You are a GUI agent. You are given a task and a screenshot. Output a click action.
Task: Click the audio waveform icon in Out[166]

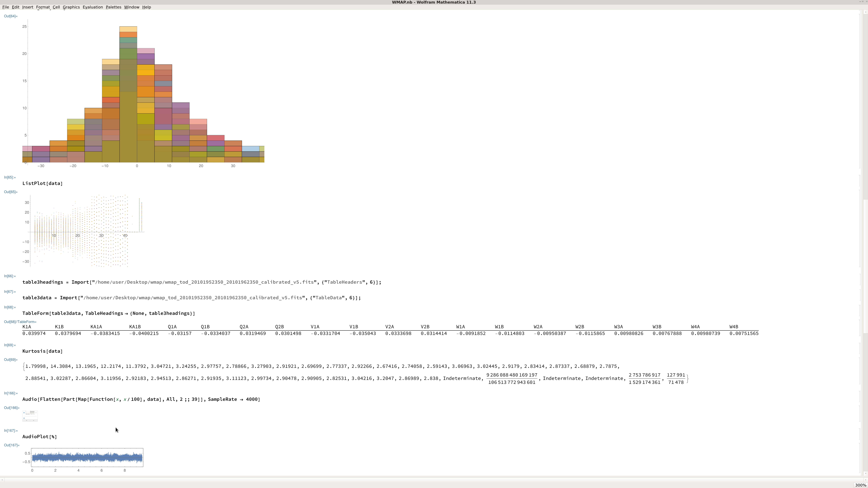24,418
